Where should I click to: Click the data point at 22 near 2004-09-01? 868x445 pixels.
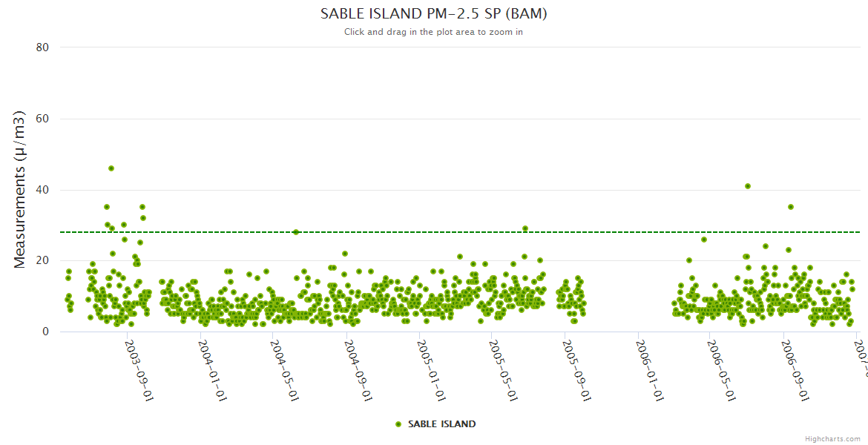point(345,254)
